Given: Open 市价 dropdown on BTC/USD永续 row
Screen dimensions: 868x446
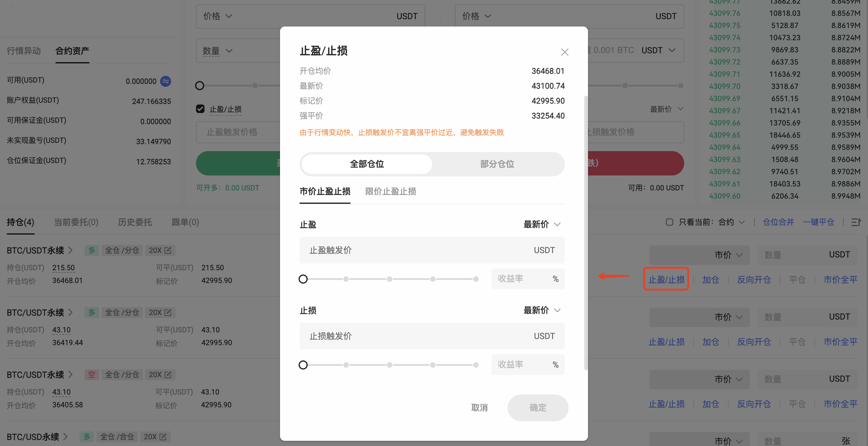Looking at the screenshot, I should [728, 441].
